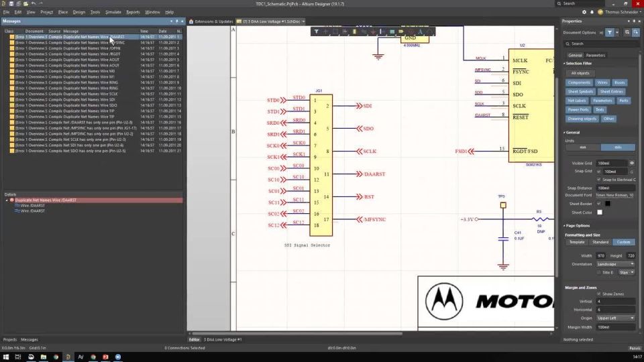Toggle visible grid eye icon
This screenshot has height=362, width=644.
click(632, 163)
